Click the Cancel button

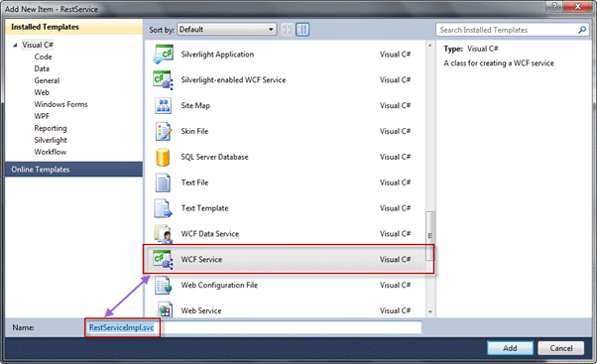(561, 348)
